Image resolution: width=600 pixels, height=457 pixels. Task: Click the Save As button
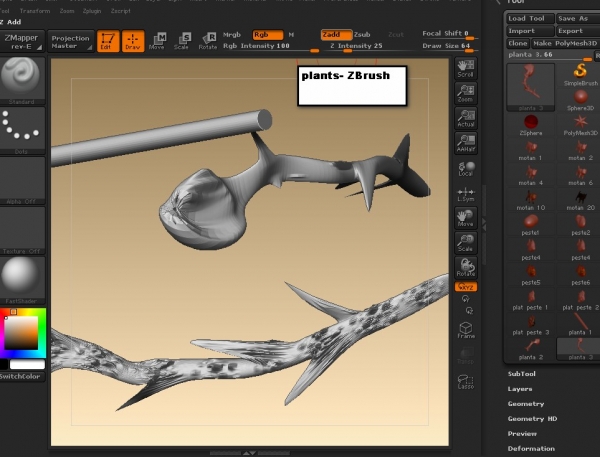[x=578, y=18]
